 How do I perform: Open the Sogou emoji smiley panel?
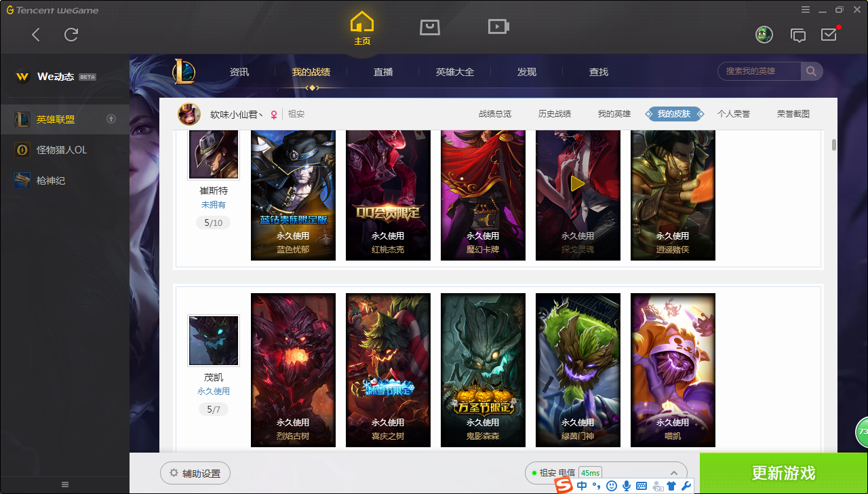(x=612, y=486)
